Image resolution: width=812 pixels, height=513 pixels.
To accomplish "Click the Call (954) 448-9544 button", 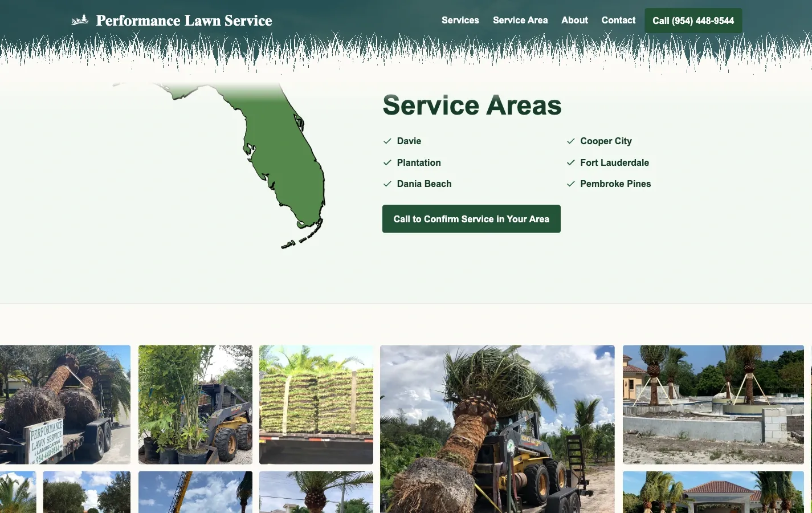I will pyautogui.click(x=693, y=21).
